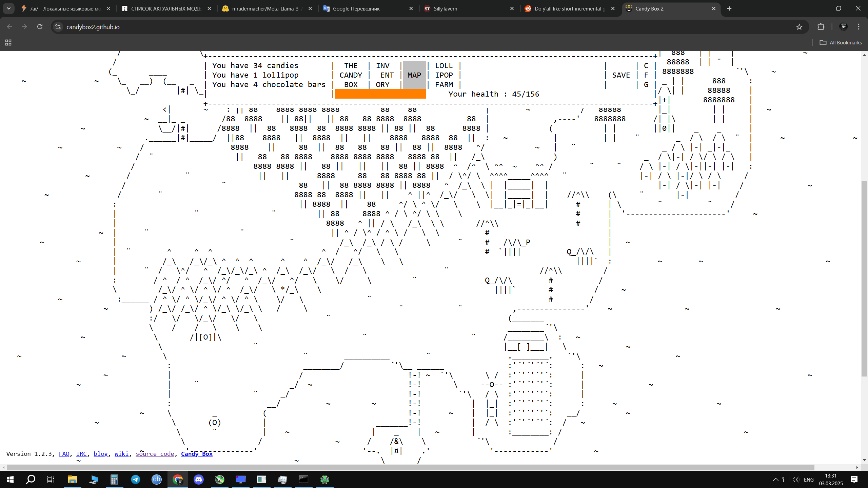Open the wiki link in footer
868x488 pixels.
point(121,454)
